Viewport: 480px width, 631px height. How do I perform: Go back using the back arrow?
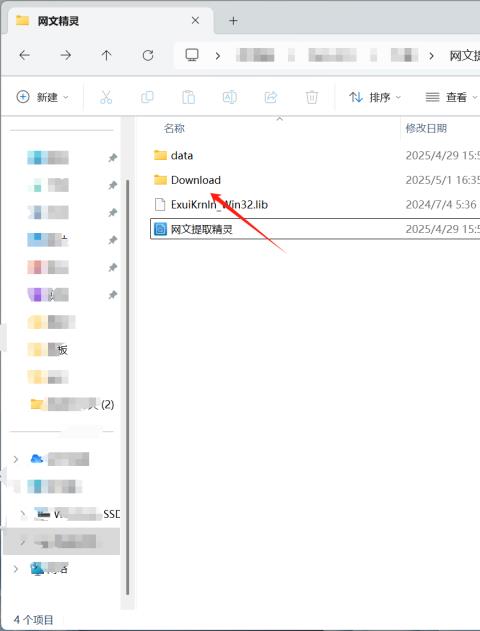click(25, 55)
